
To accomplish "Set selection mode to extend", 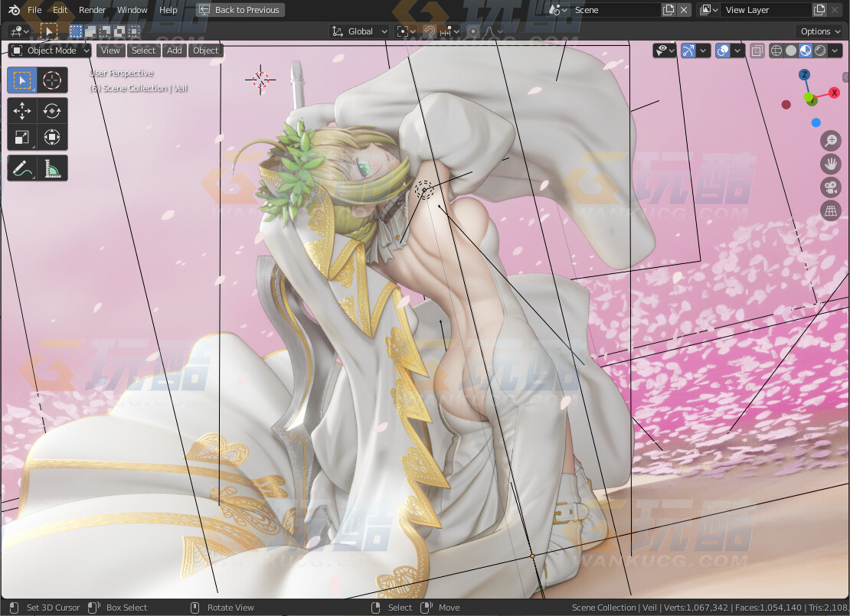I will [90, 31].
